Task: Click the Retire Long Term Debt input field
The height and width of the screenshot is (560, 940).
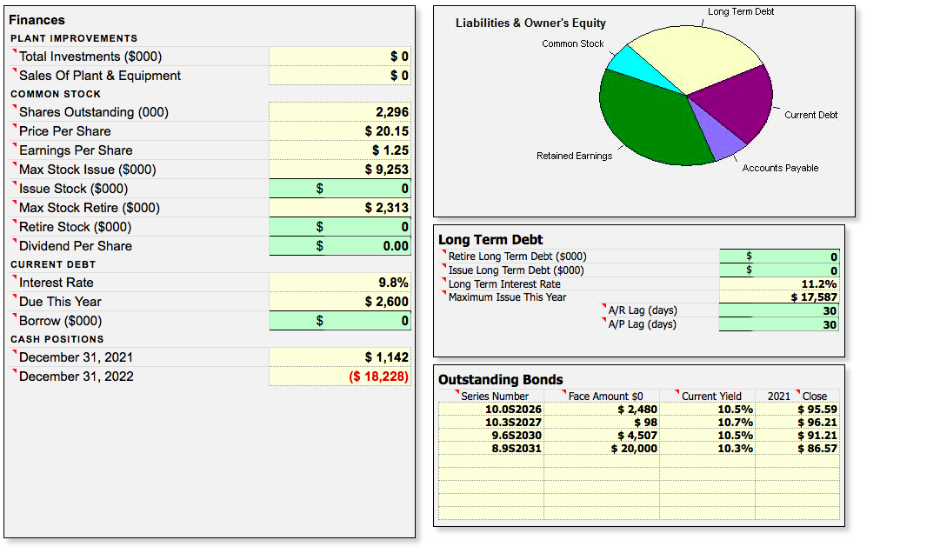Action: point(779,257)
